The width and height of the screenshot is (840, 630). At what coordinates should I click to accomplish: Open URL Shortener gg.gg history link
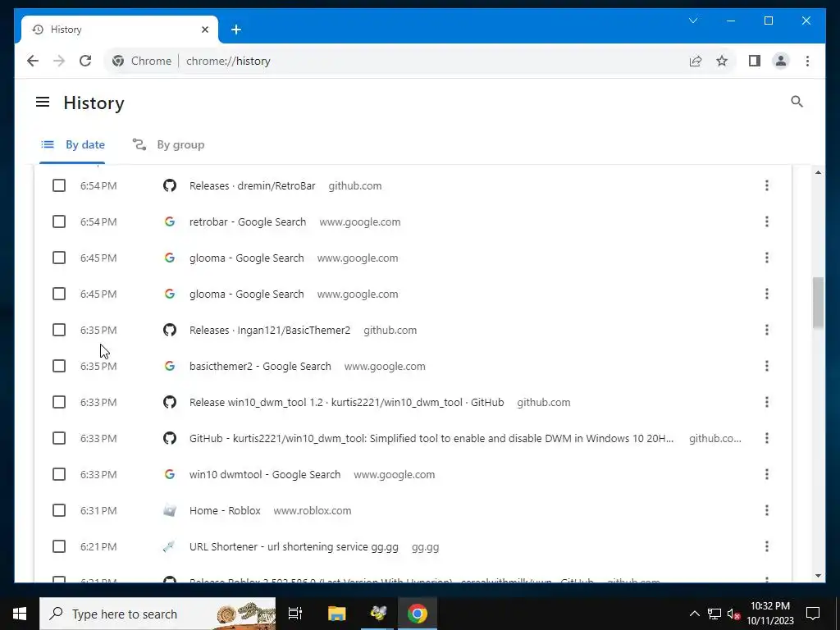point(294,547)
